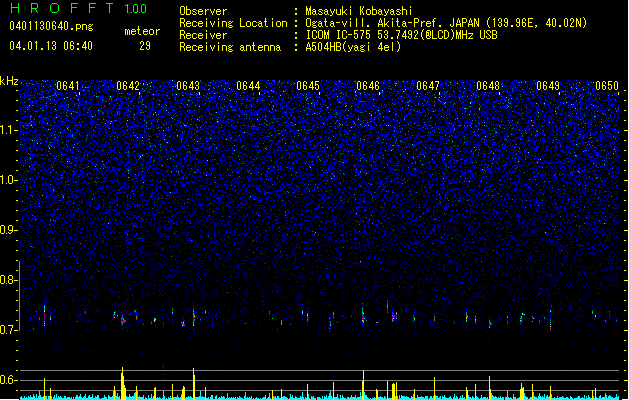Screen dimensions: 629x400
Task: Click the 0.9 frequency axis label
Action: pos(8,230)
